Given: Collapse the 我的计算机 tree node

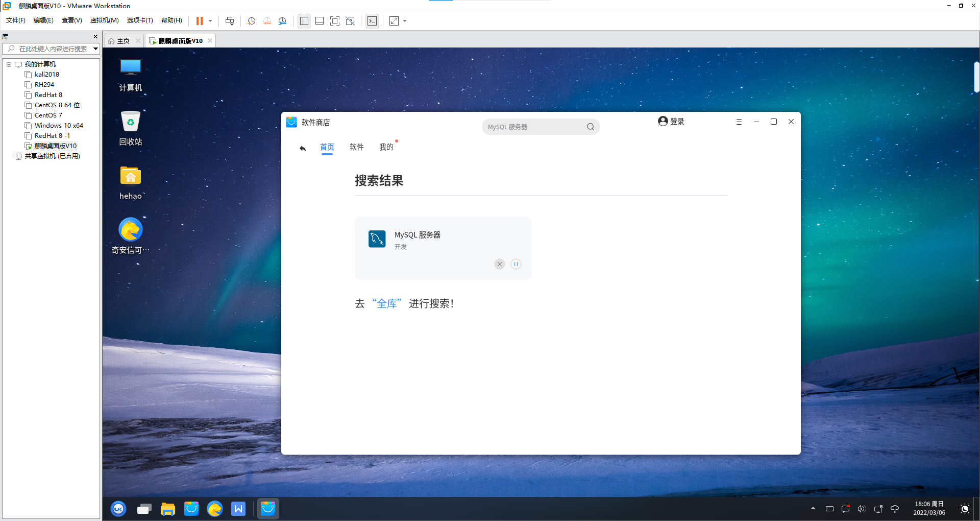Looking at the screenshot, I should [x=9, y=64].
